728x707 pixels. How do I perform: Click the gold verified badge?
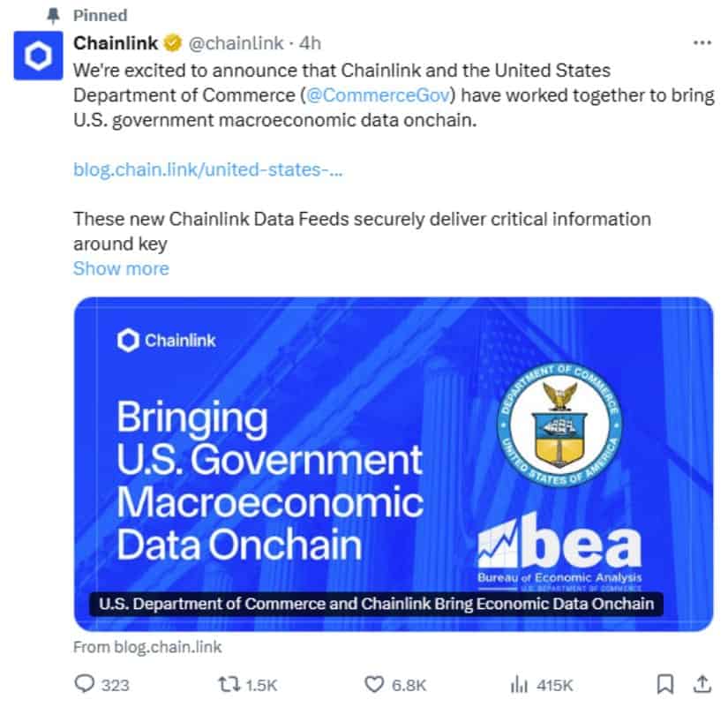pos(172,43)
